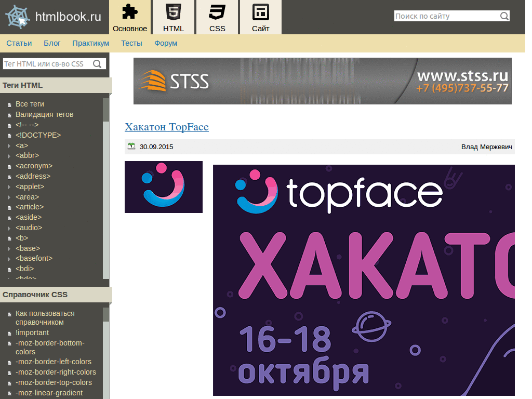Click the page icon beside <b>
The height and width of the screenshot is (399, 532).
point(9,239)
